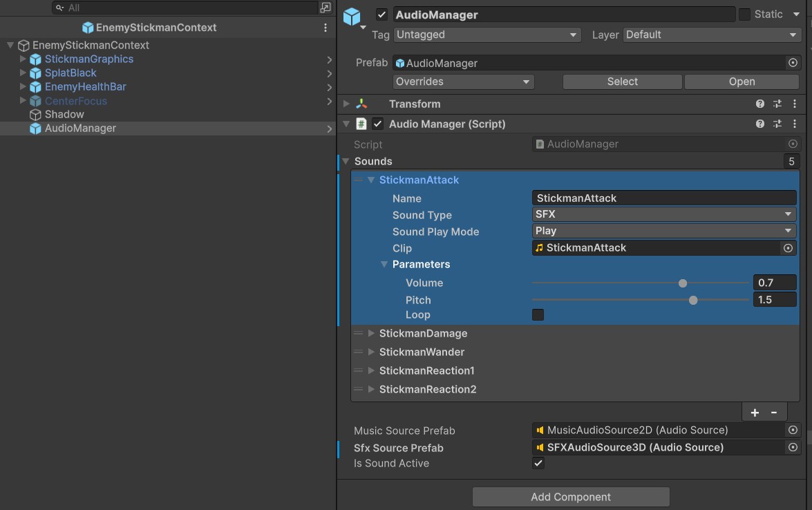Click the Pitch value input field
Screen dimensions: 812x510
pyautogui.click(x=774, y=300)
